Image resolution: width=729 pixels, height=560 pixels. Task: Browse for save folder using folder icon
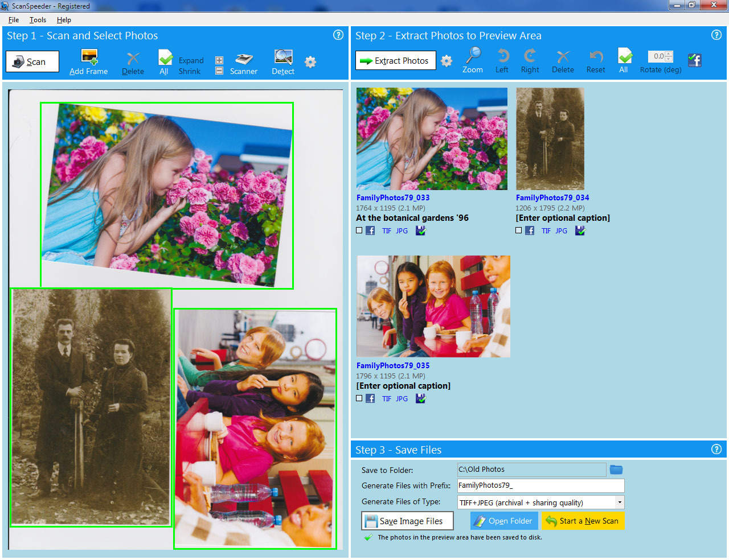pos(616,470)
